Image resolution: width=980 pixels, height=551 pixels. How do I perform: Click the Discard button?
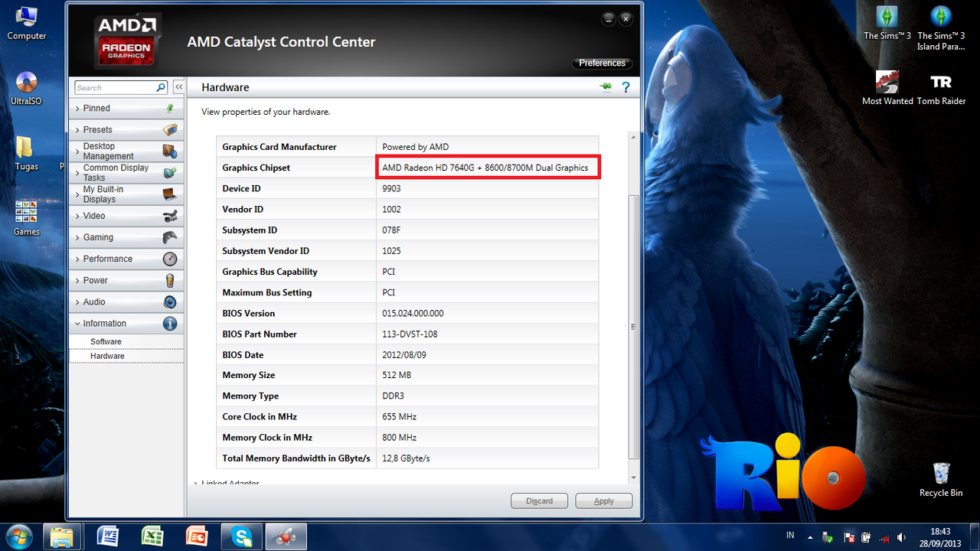pyautogui.click(x=539, y=501)
